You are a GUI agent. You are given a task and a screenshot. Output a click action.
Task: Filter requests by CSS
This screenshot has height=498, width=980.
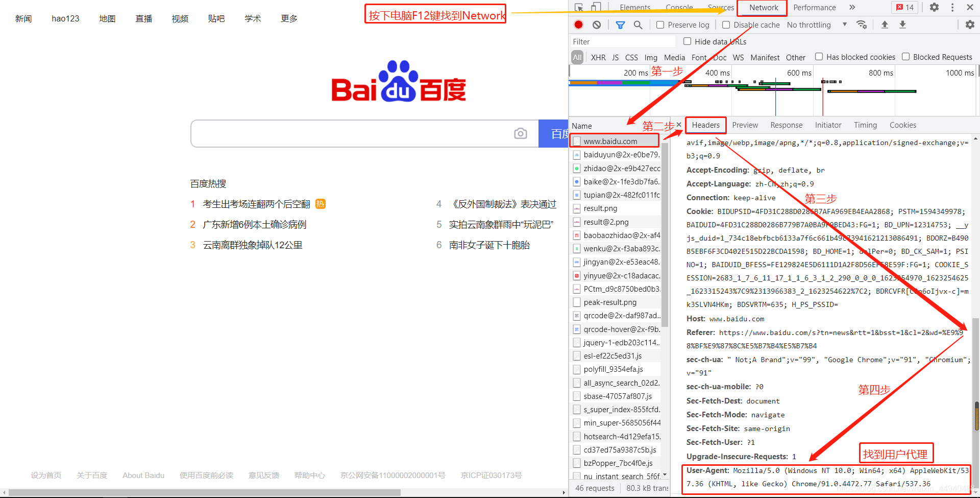(631, 57)
